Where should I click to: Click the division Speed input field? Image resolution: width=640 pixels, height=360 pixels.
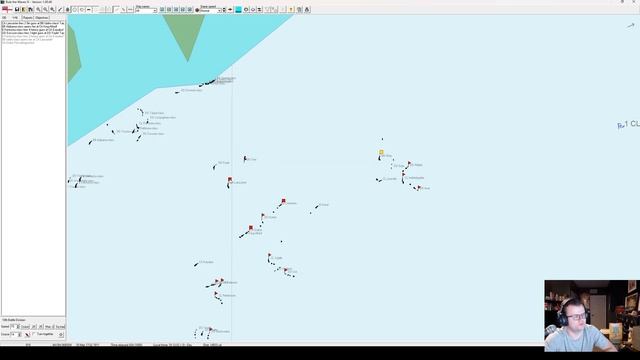pos(13,327)
